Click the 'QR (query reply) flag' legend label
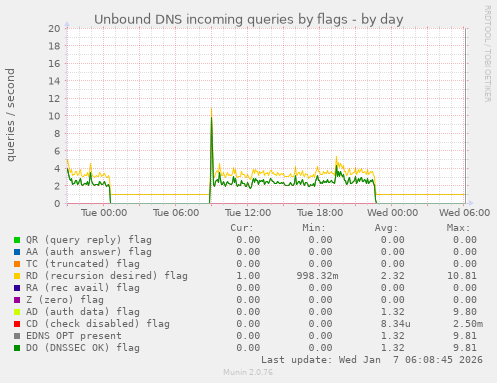 click(89, 240)
